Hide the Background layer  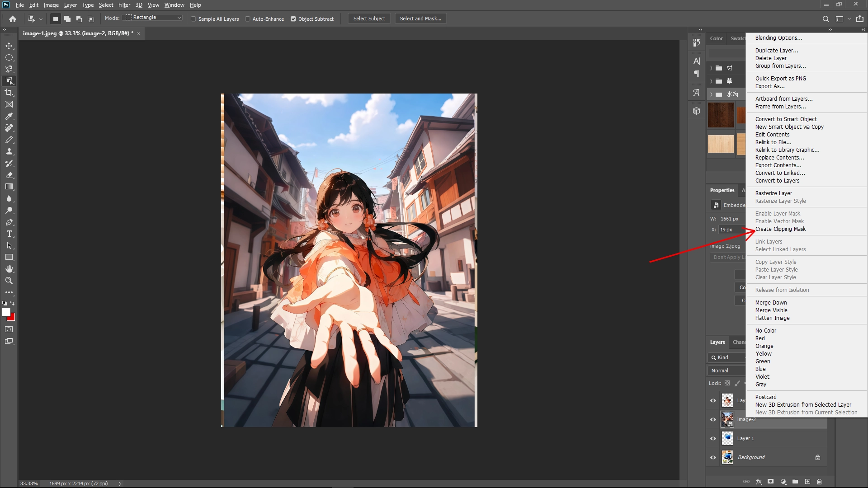(x=713, y=457)
